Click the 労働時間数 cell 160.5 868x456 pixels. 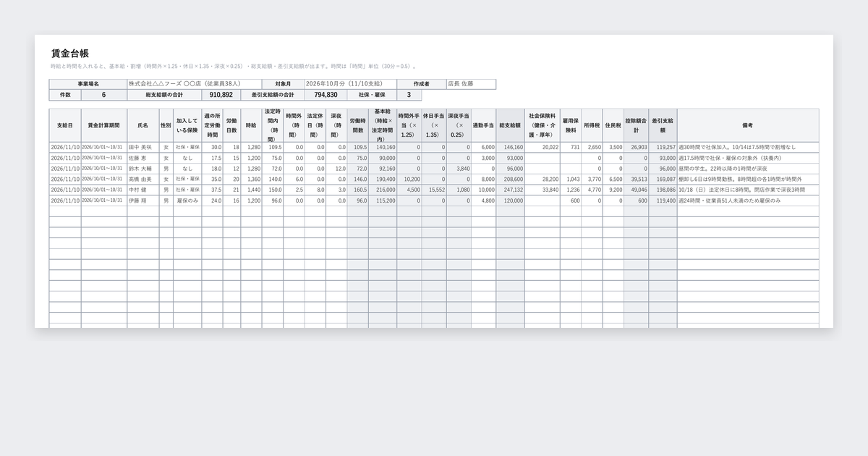[x=357, y=190]
